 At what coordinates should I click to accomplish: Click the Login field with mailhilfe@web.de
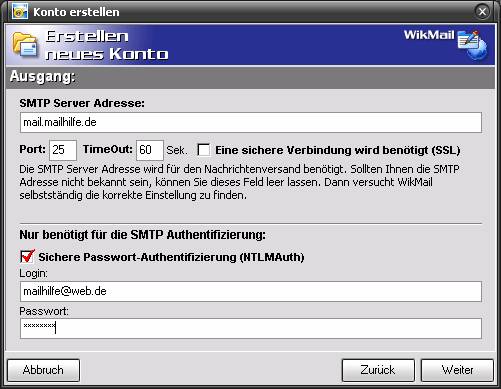pos(251,291)
